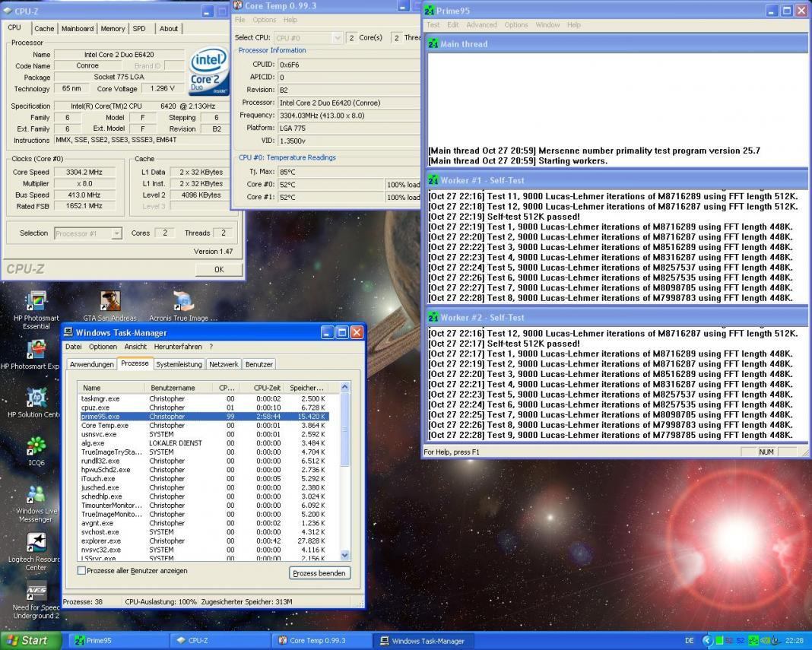The height and width of the screenshot is (650, 812).
Task: Open Acronis True Image desktop icon
Action: pyautogui.click(x=183, y=301)
